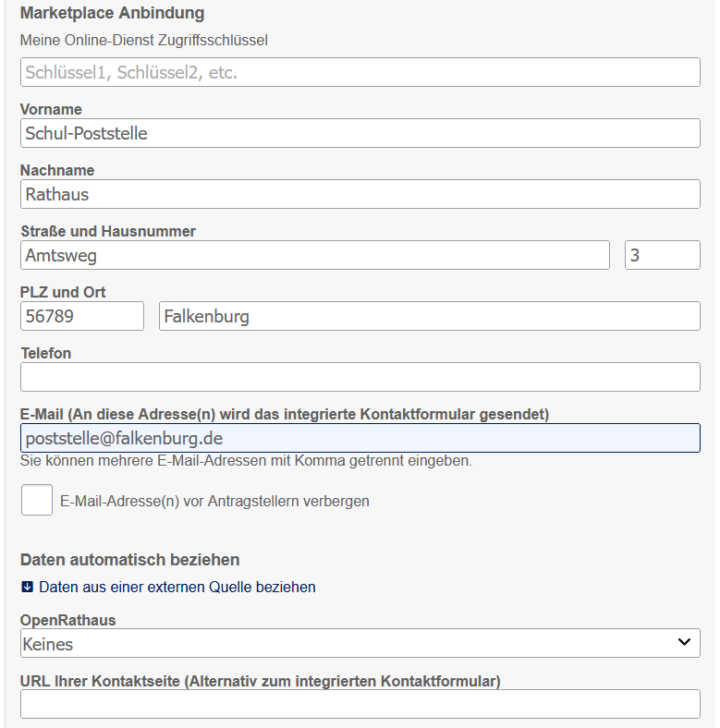Viewport: 720px width, 728px height.
Task: Click the PLZ field with '56789'
Action: [x=81, y=316]
